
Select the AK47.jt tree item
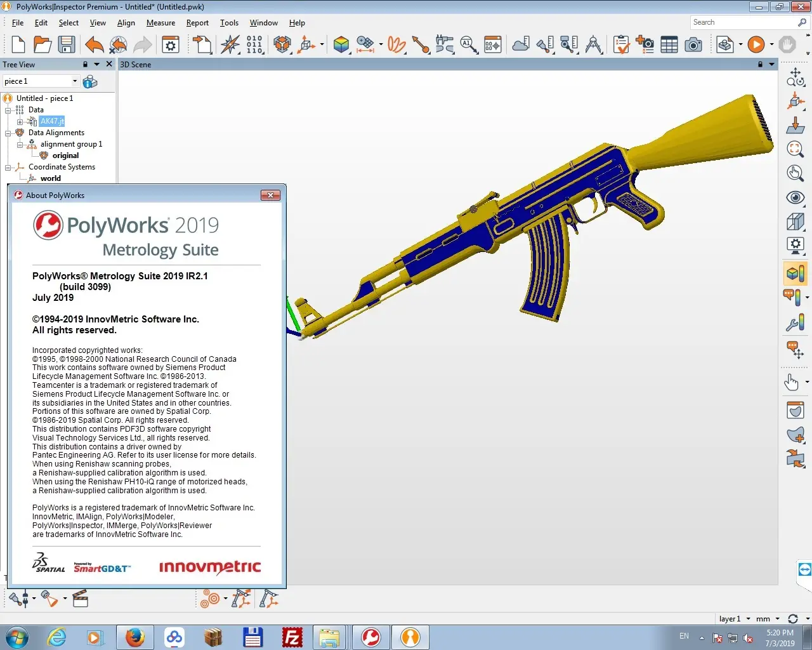pyautogui.click(x=52, y=121)
